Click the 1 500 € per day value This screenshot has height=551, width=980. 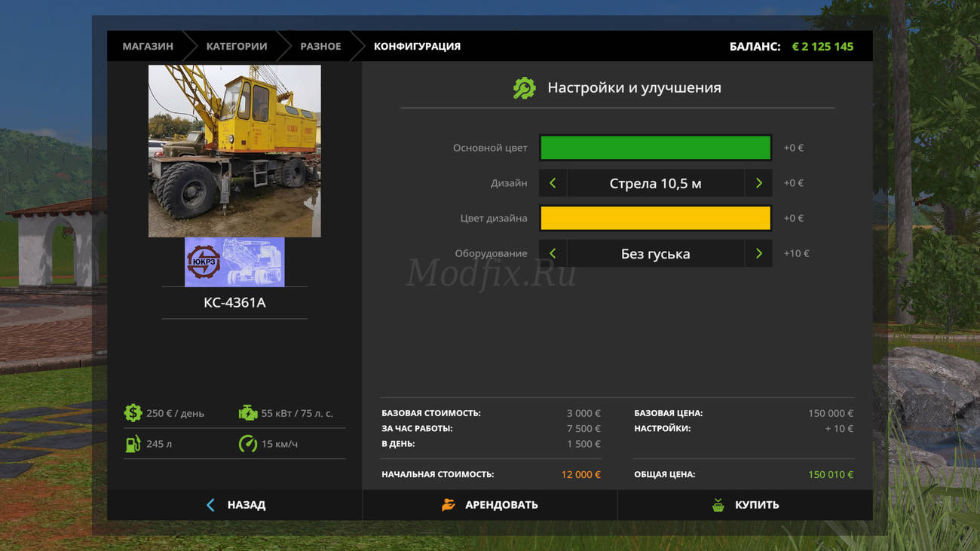coord(584,444)
